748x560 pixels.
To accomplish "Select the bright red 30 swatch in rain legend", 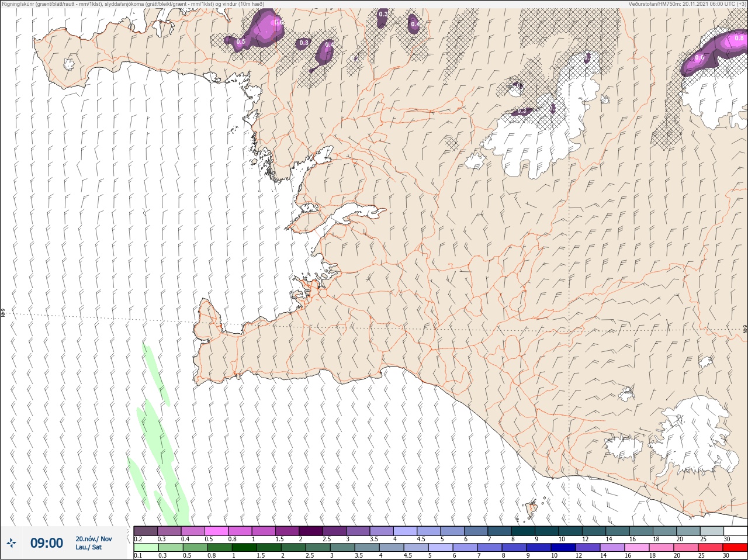I will (x=735, y=548).
